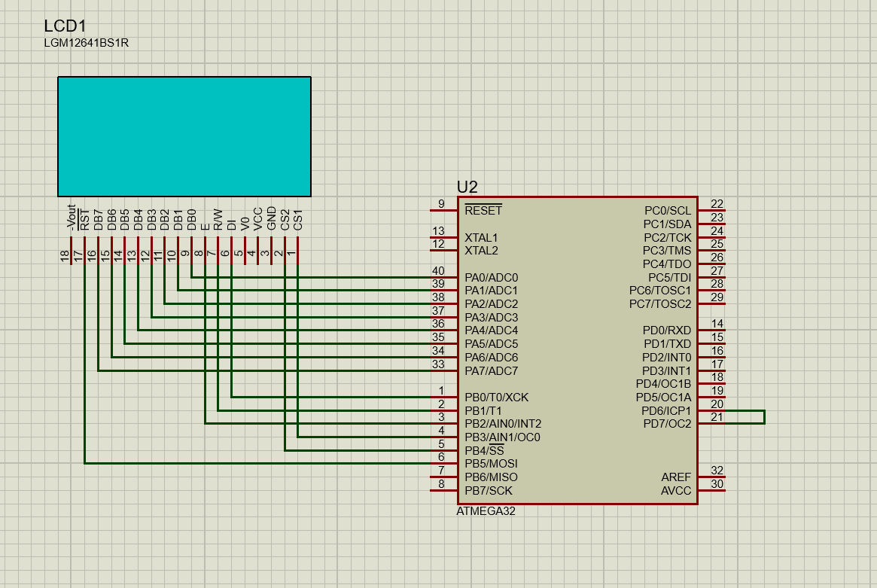Click the PC6/TOSC1 pin label
Image resolution: width=877 pixels, height=588 pixels.
click(x=660, y=291)
